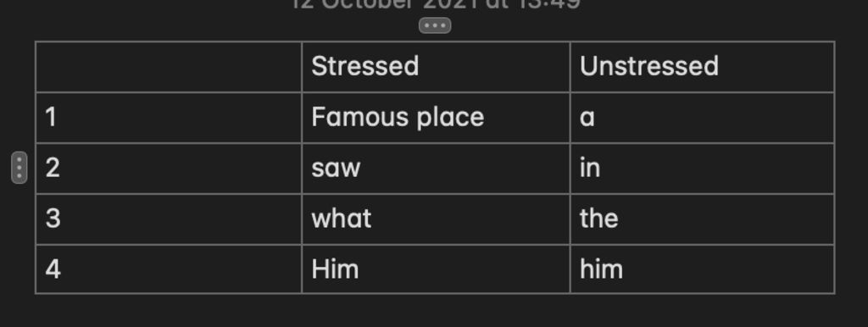Select the row number 3 cell

(x=169, y=219)
